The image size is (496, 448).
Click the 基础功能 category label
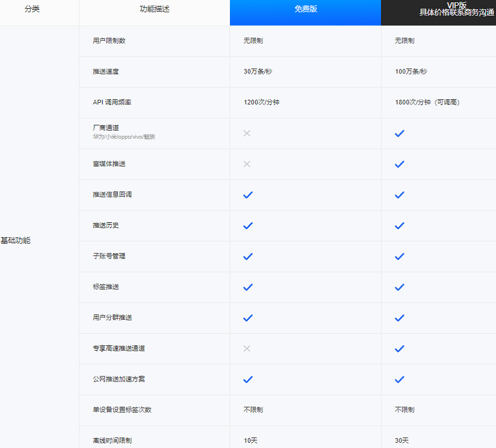pyautogui.click(x=16, y=240)
